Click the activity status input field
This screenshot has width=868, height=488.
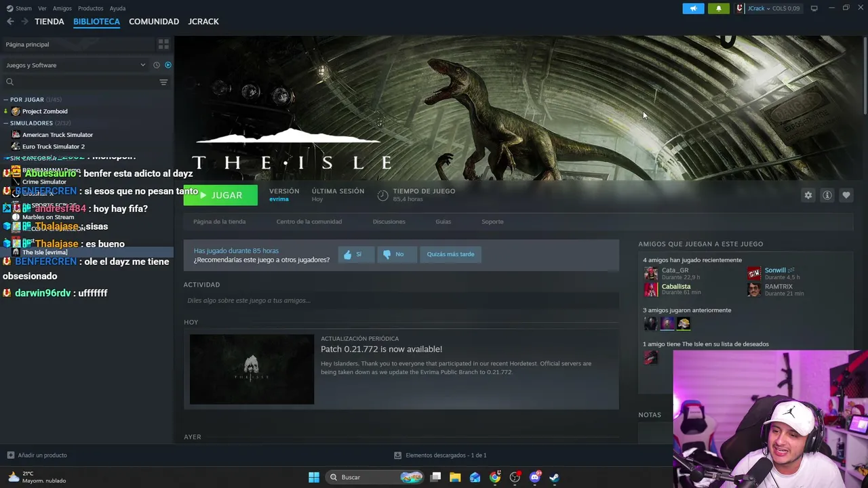pyautogui.click(x=401, y=300)
